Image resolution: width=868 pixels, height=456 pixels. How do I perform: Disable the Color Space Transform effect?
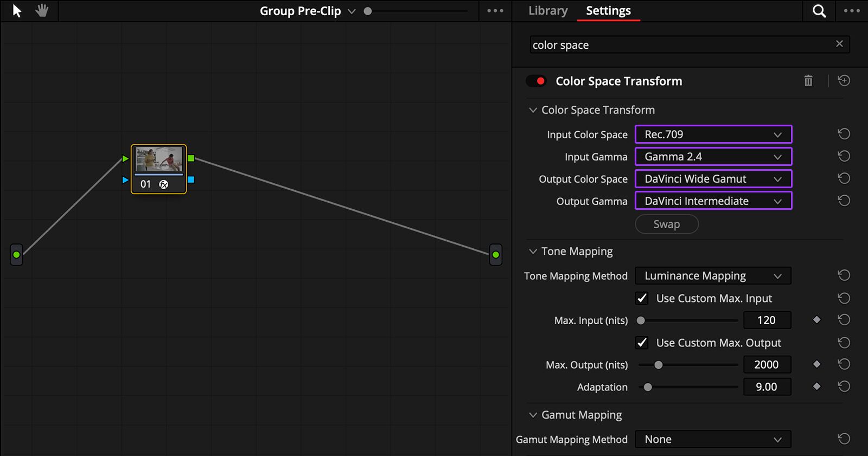(x=536, y=81)
